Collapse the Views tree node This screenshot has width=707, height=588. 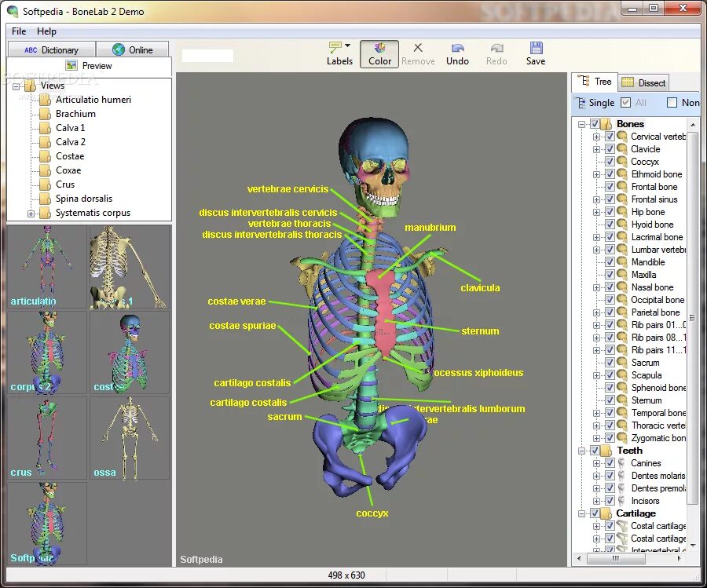point(16,86)
